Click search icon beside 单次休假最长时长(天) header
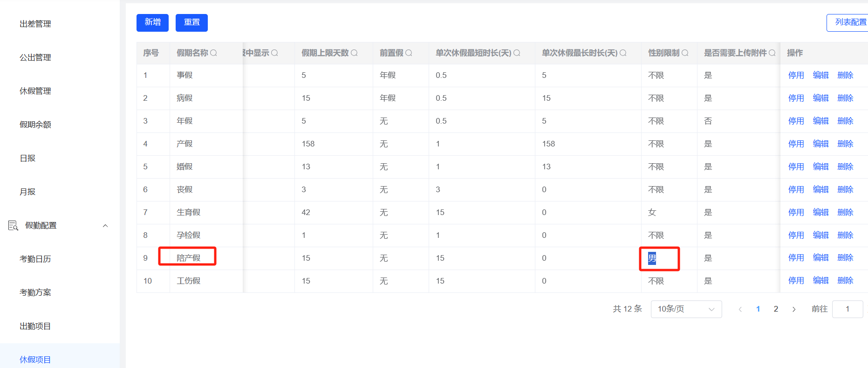This screenshot has height=368, width=868. [623, 53]
